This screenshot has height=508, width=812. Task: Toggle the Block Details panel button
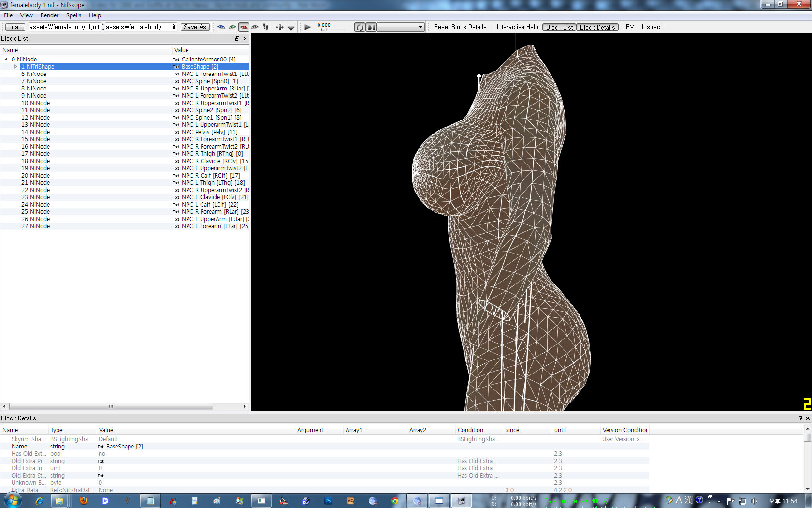(x=597, y=27)
